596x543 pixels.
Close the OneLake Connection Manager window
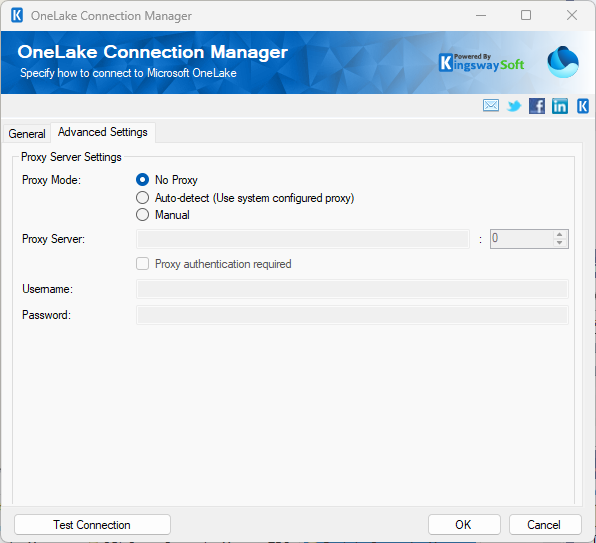click(572, 16)
